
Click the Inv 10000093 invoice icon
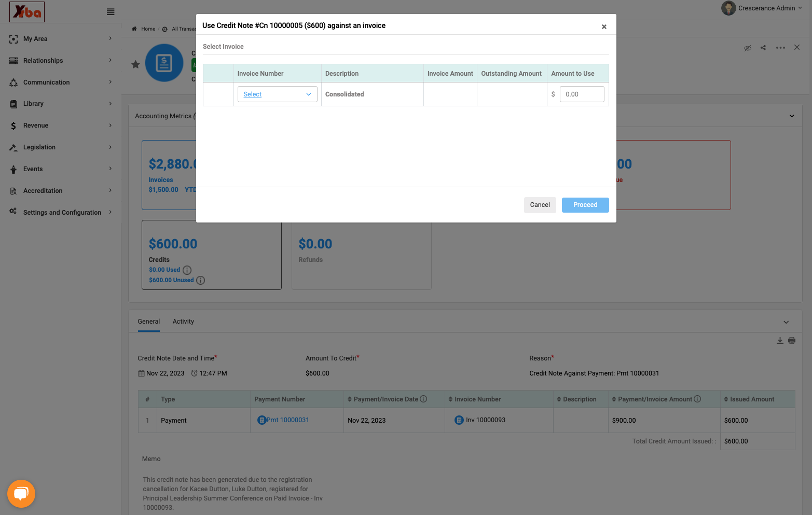459,420
